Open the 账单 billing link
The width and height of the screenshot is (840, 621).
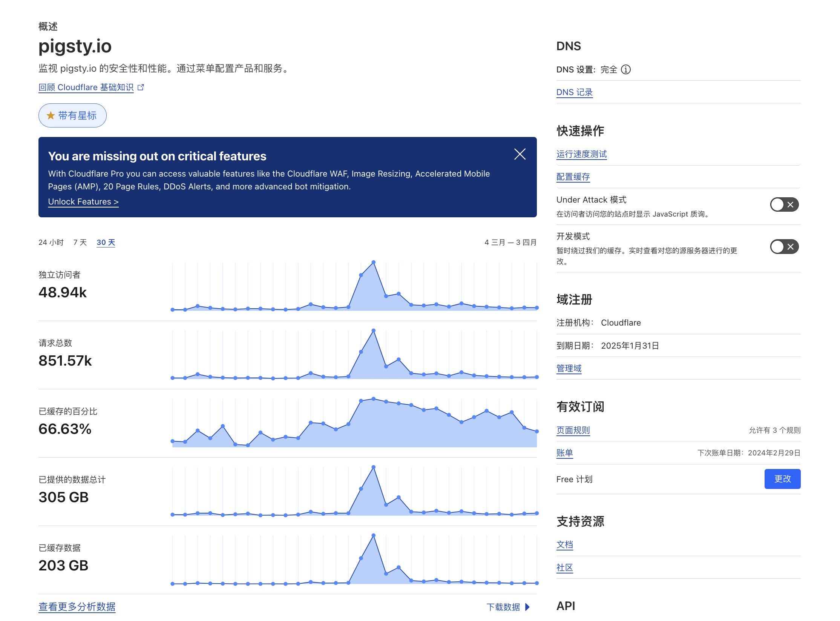(x=564, y=453)
